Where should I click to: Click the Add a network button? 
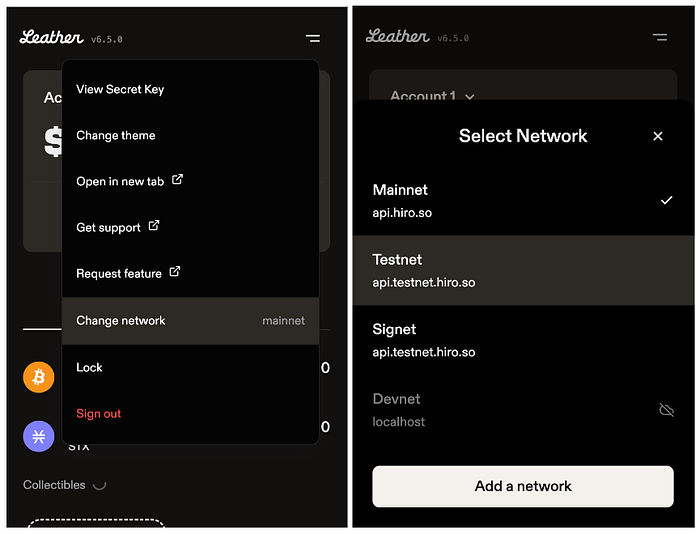tap(523, 486)
